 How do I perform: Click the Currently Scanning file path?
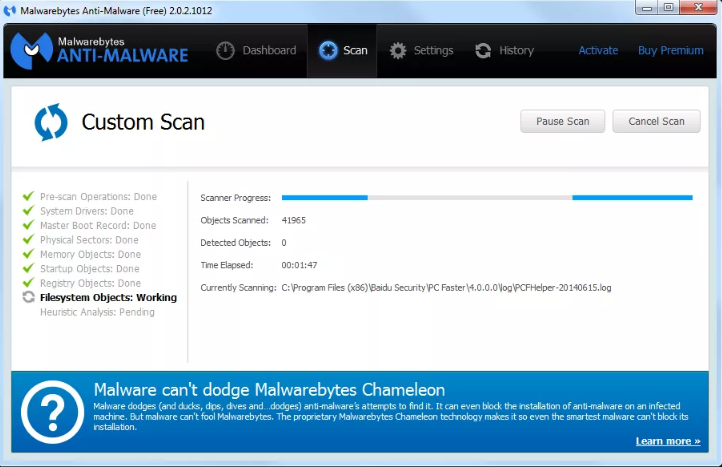[x=447, y=288]
